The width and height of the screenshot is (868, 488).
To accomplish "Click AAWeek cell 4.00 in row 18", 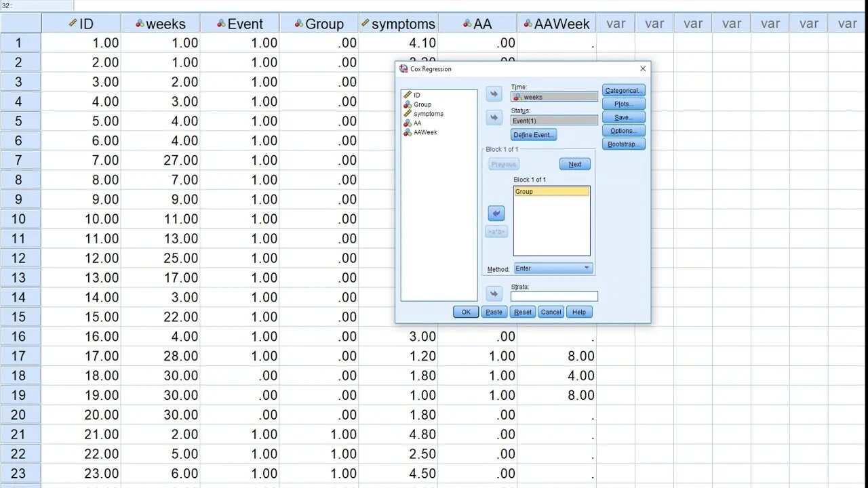I will [x=557, y=375].
